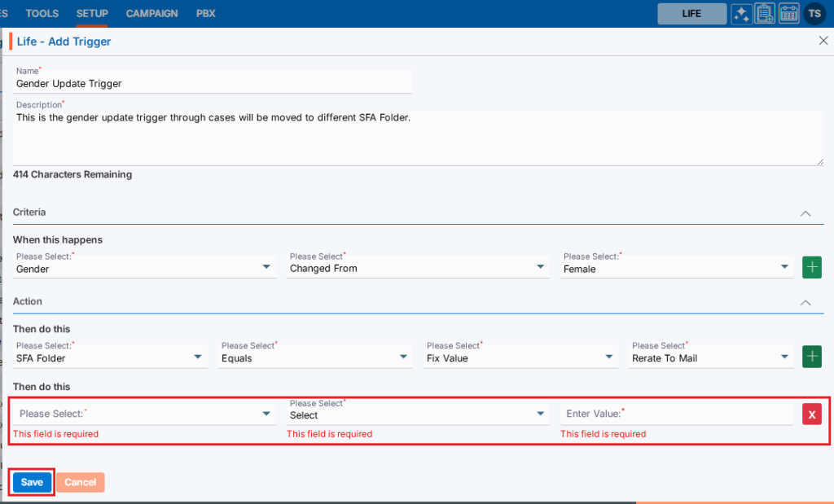834x504 pixels.
Task: Remove the empty action row with red X
Action: [812, 414]
